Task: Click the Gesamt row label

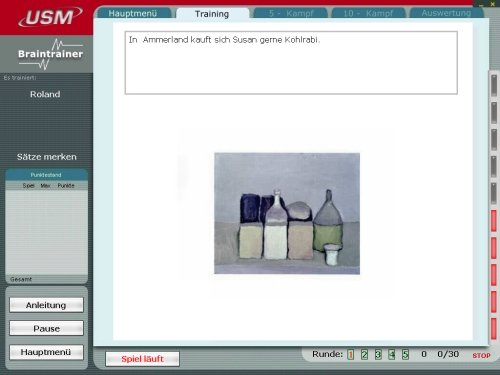Action: 21,279
